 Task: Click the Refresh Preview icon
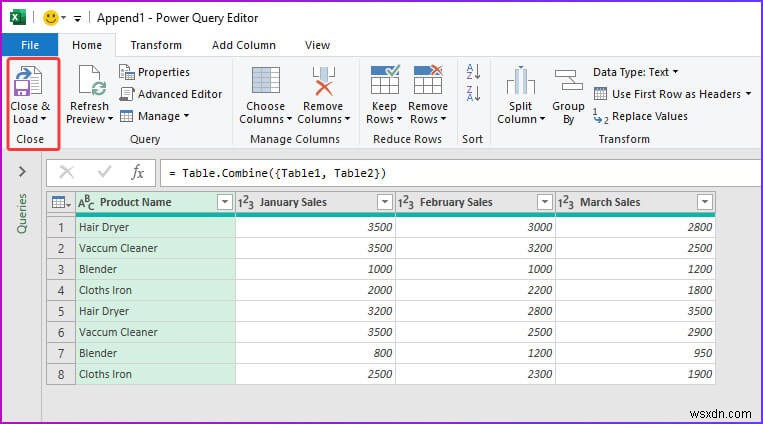click(x=92, y=81)
